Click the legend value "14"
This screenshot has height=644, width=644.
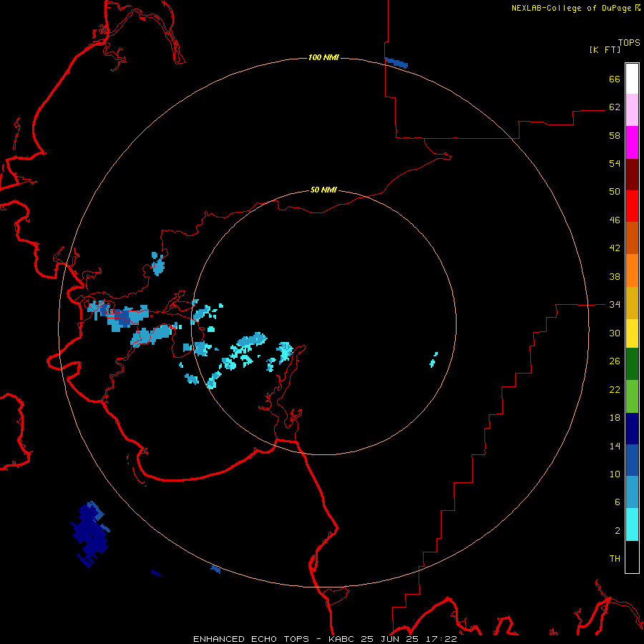pos(615,446)
